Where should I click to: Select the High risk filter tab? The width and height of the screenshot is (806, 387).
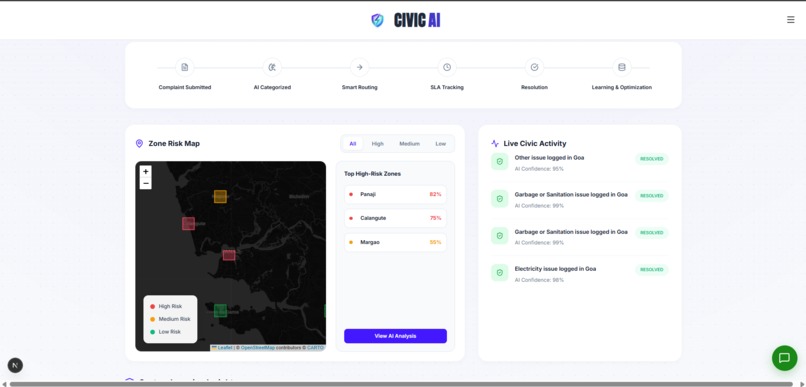point(378,144)
